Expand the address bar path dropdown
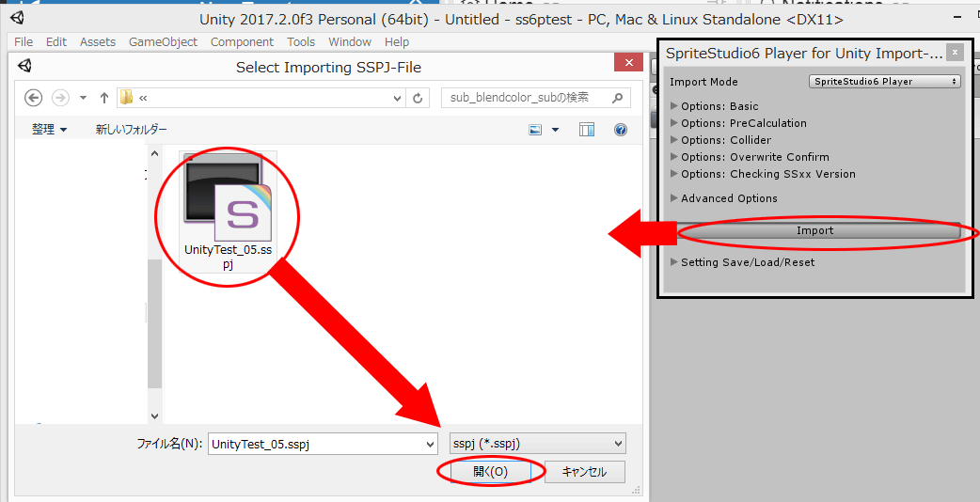980x502 pixels. pos(397,98)
